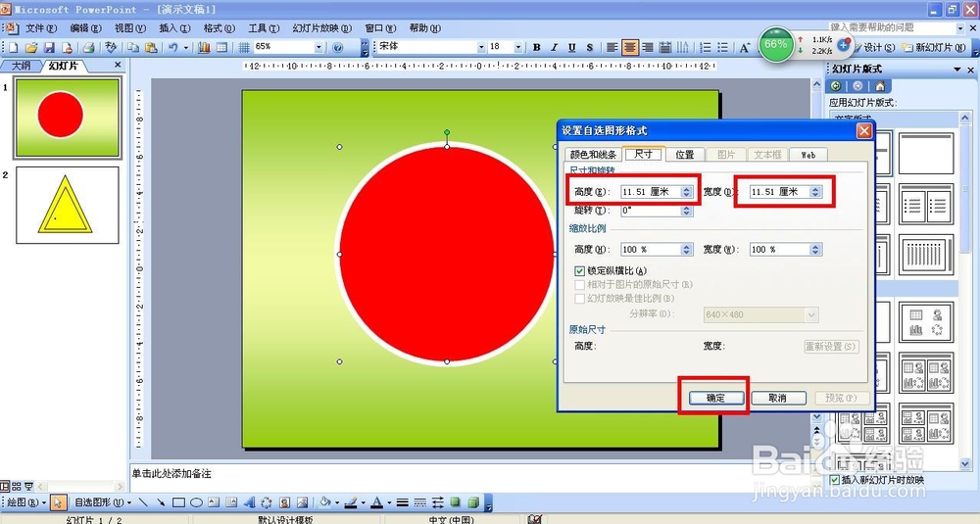
Task: Create a new blank presentation
Action: [13, 47]
